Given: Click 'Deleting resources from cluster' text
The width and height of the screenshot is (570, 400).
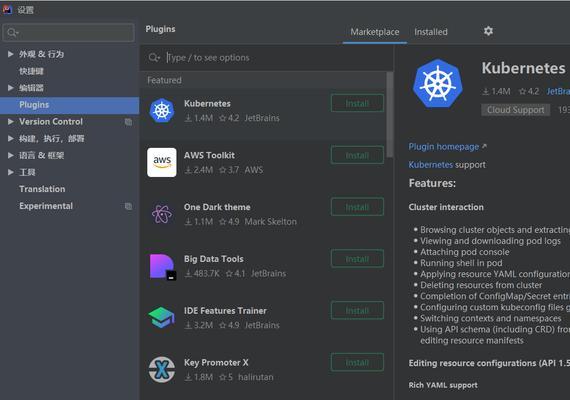Looking at the screenshot, I should point(481,285).
